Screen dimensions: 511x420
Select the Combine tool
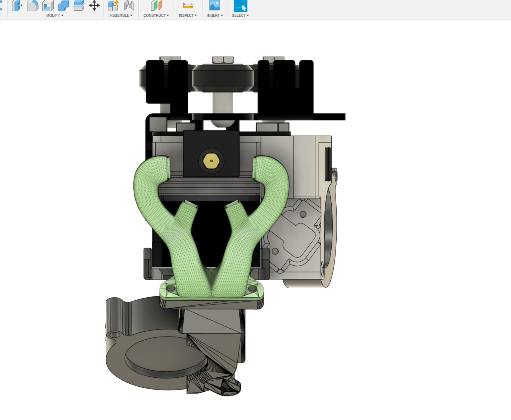[x=63, y=5]
